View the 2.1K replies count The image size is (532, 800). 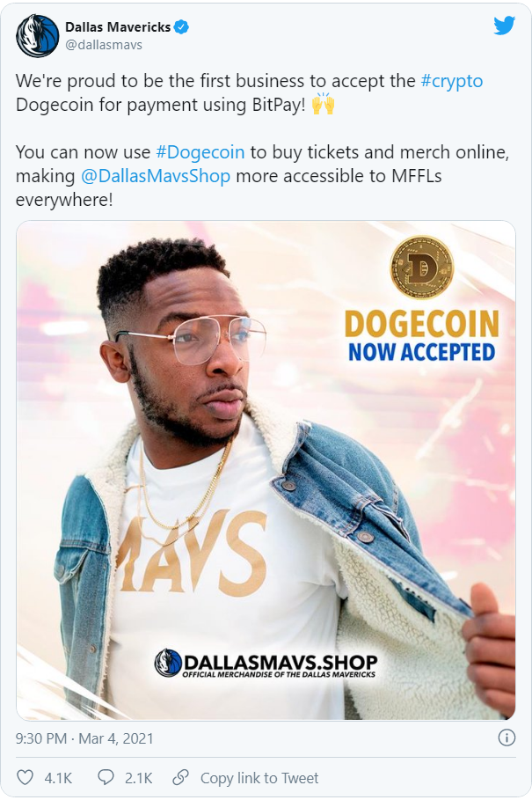[139, 777]
